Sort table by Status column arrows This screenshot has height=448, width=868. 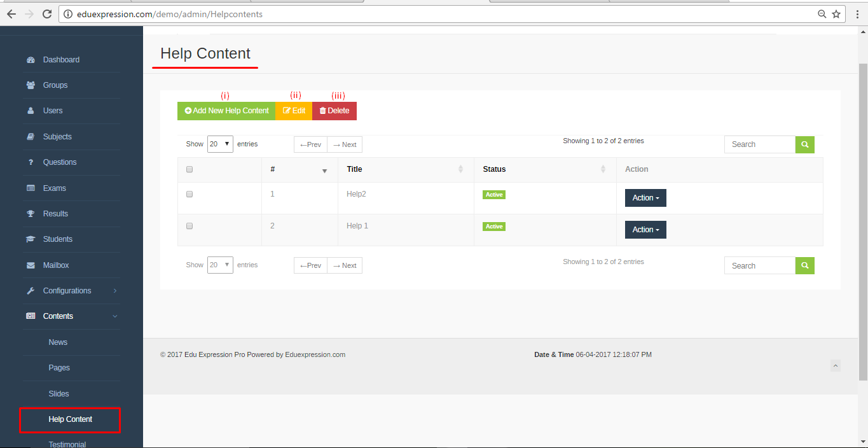[603, 169]
